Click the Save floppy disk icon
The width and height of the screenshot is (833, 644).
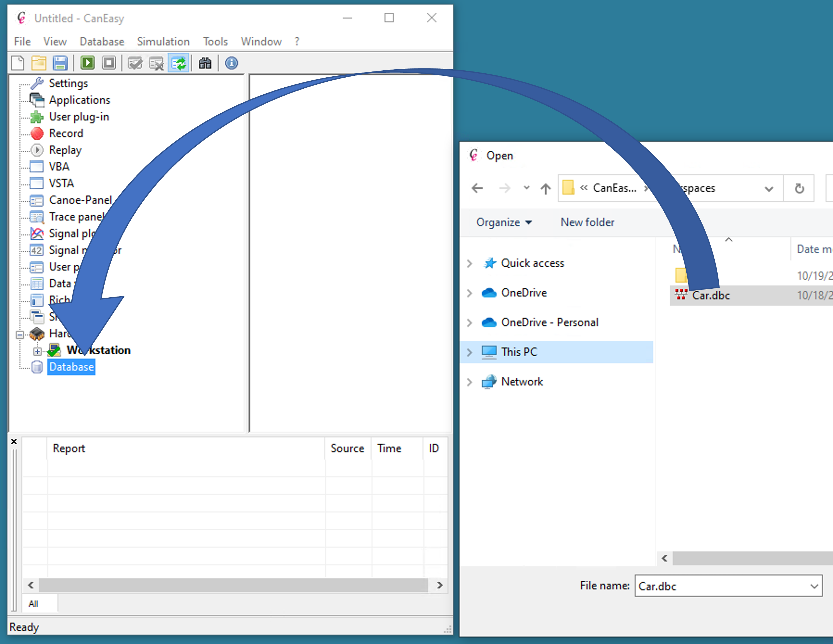coord(60,63)
